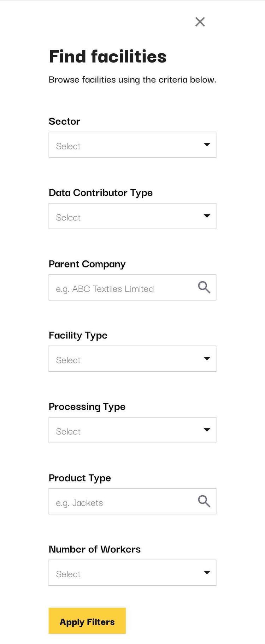Click the Data Contributor Type caret arrow
265x644 pixels.
click(x=207, y=216)
